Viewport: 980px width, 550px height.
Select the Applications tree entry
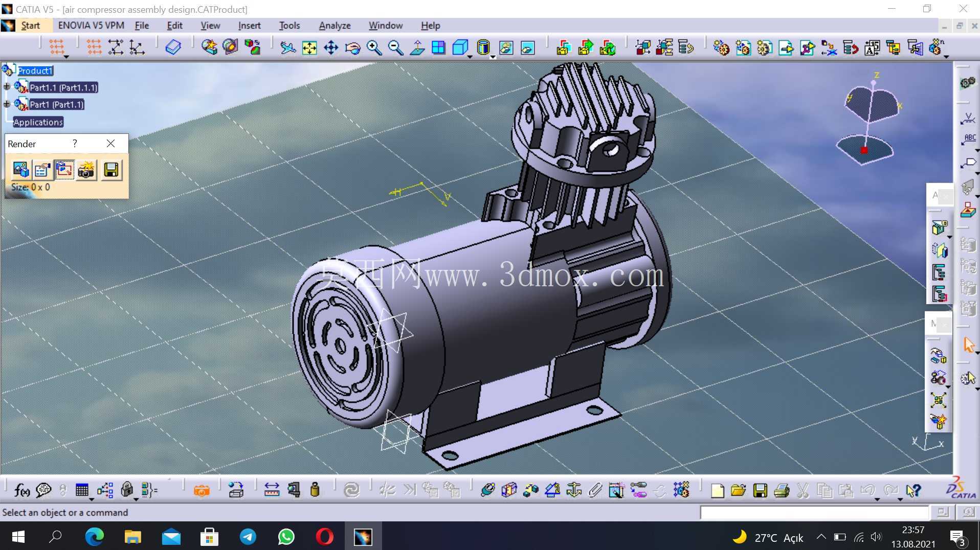click(x=38, y=122)
